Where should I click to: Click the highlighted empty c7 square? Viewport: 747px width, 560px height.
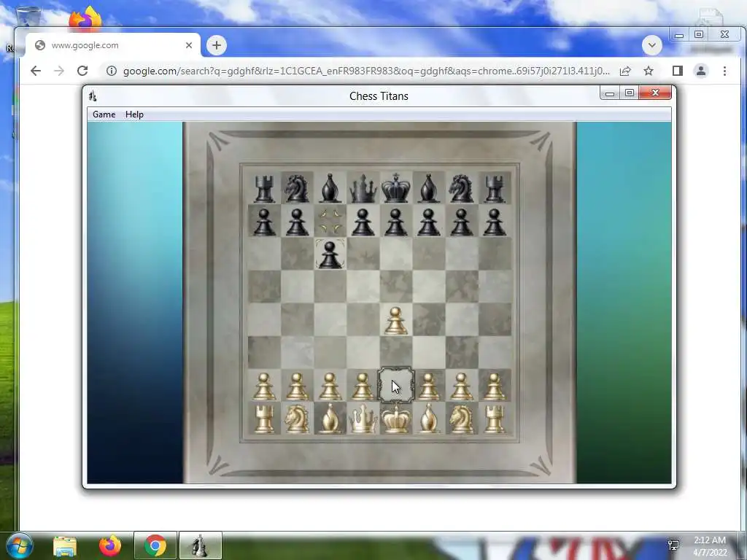330,222
